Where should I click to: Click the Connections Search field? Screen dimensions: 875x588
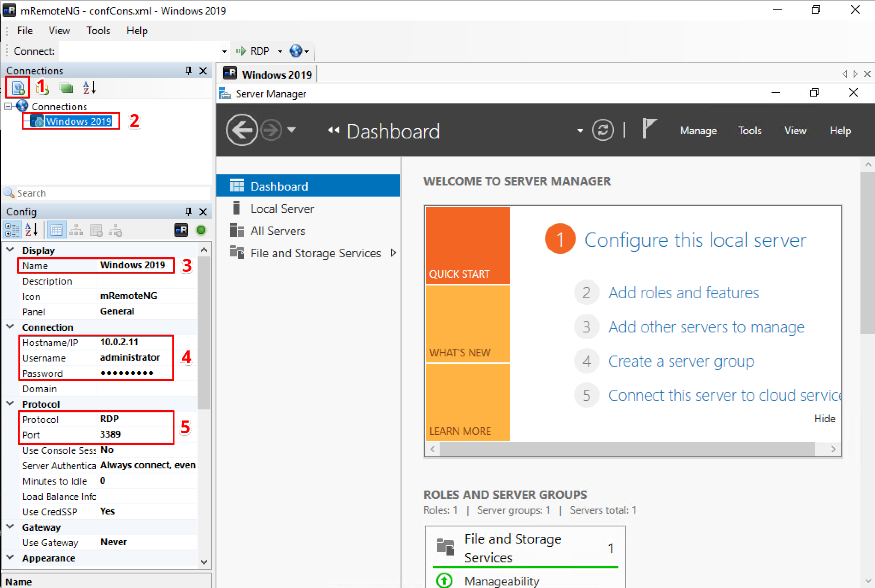[x=111, y=193]
